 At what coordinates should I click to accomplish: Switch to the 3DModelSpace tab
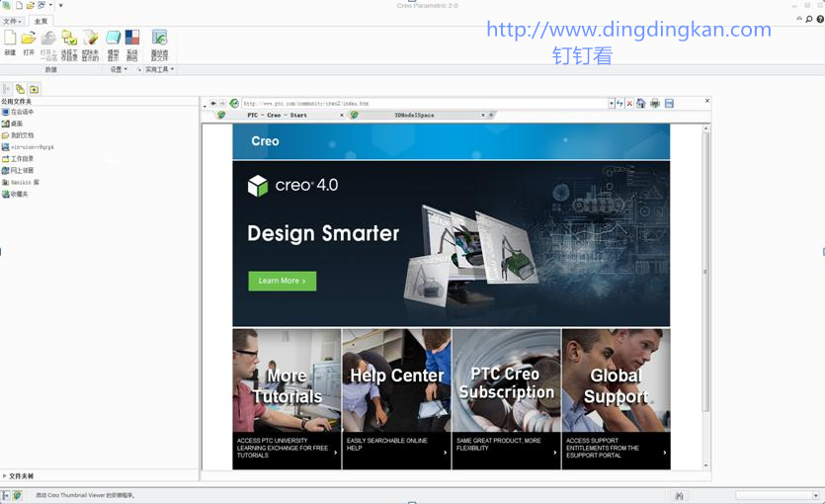414,116
